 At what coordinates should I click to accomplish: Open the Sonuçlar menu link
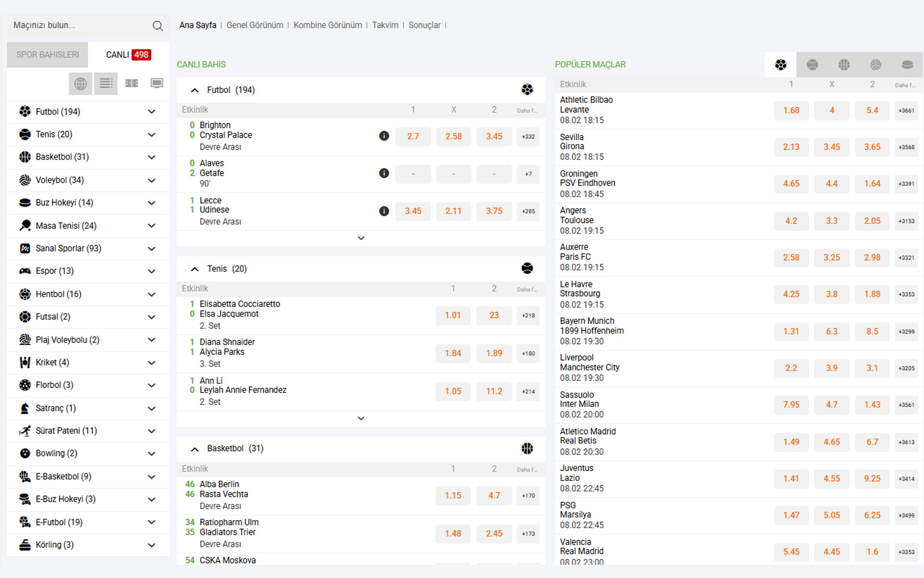pyautogui.click(x=424, y=25)
